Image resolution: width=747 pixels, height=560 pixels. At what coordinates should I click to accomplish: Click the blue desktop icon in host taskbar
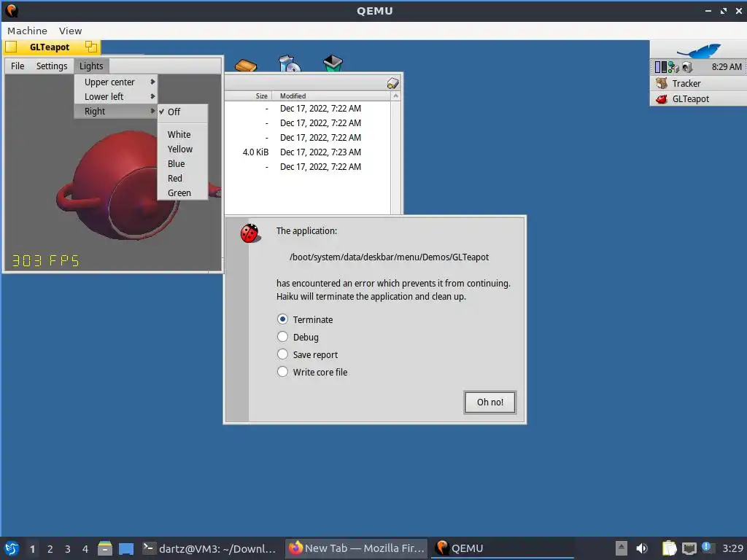pyautogui.click(x=125, y=548)
